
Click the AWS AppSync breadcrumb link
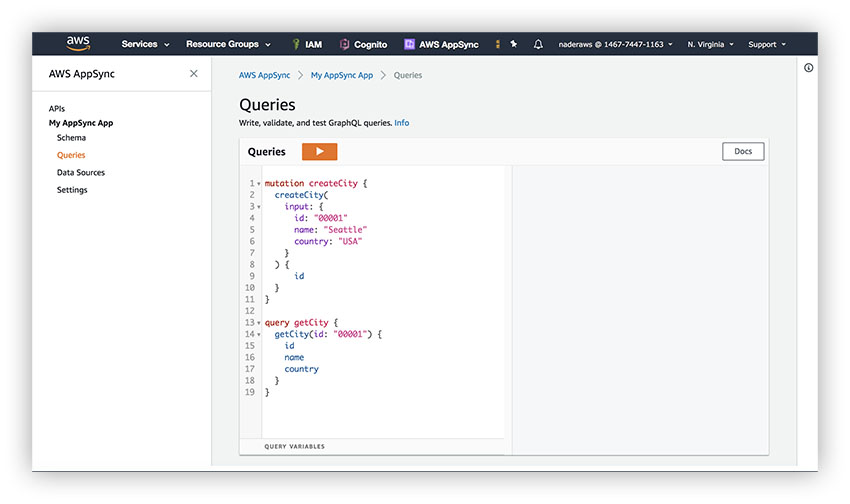pos(265,75)
